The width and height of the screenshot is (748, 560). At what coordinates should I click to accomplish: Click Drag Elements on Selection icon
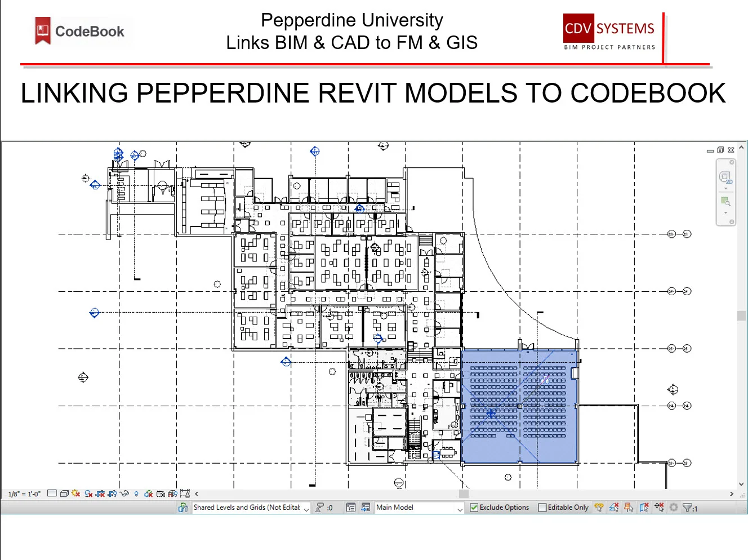(x=659, y=508)
